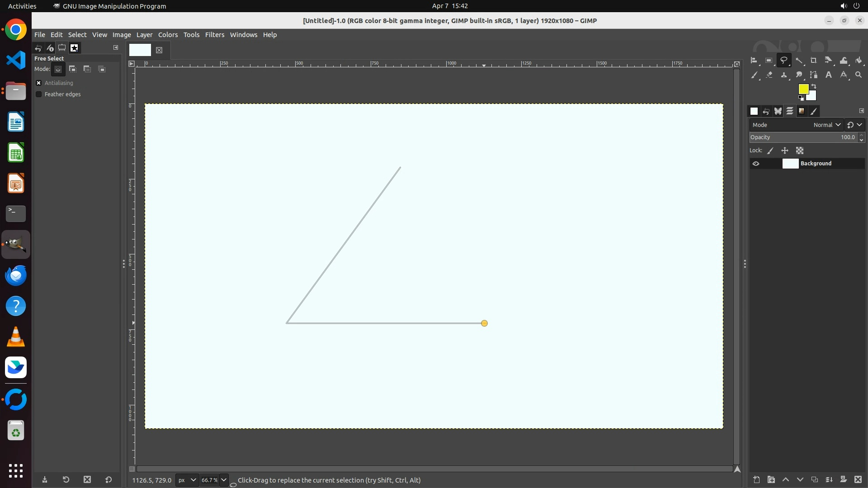
Task: Open the px units dropdown
Action: click(x=187, y=480)
